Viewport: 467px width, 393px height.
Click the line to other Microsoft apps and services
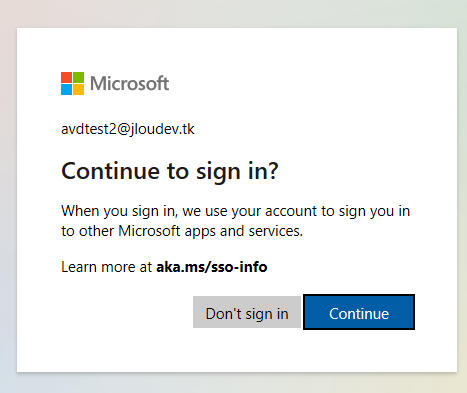[x=182, y=231]
